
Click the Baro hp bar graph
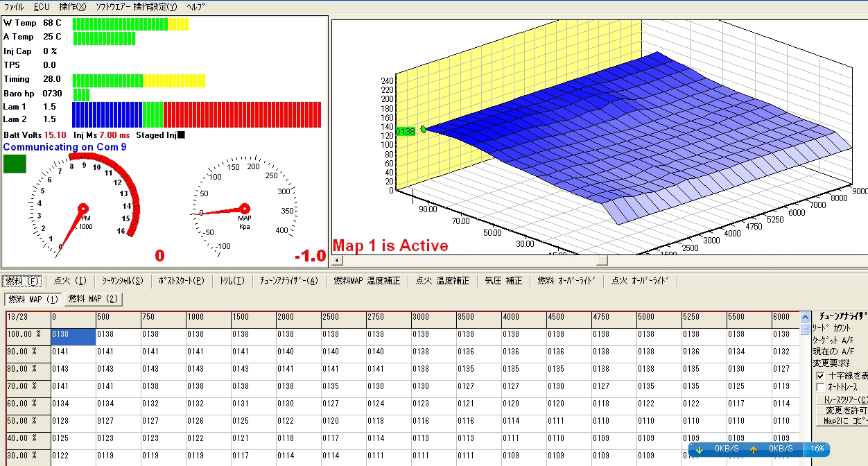pos(81,94)
